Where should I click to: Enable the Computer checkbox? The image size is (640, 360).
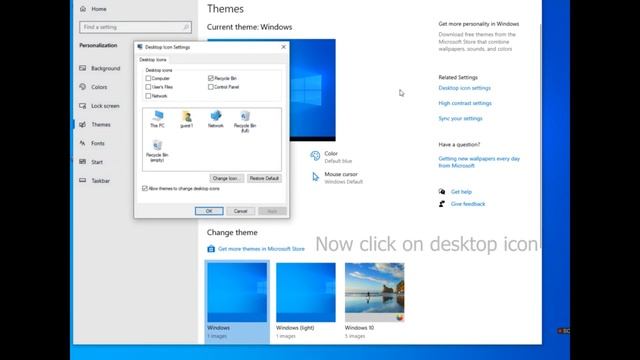tap(148, 78)
